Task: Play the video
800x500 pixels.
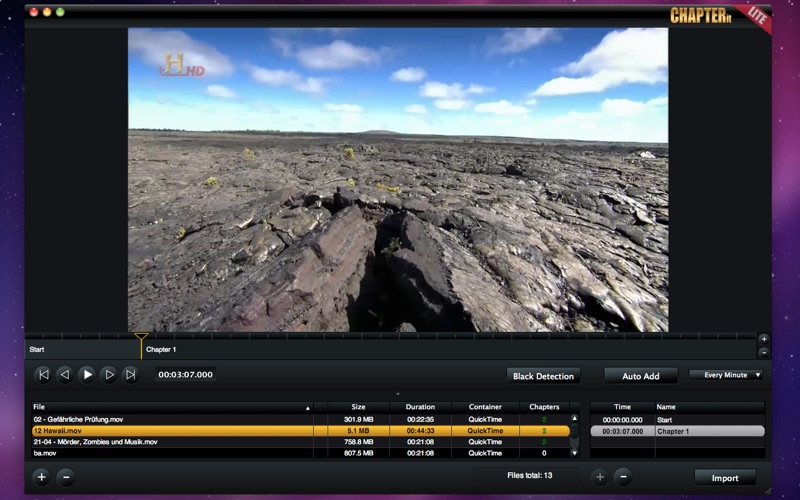Action: pos(87,375)
